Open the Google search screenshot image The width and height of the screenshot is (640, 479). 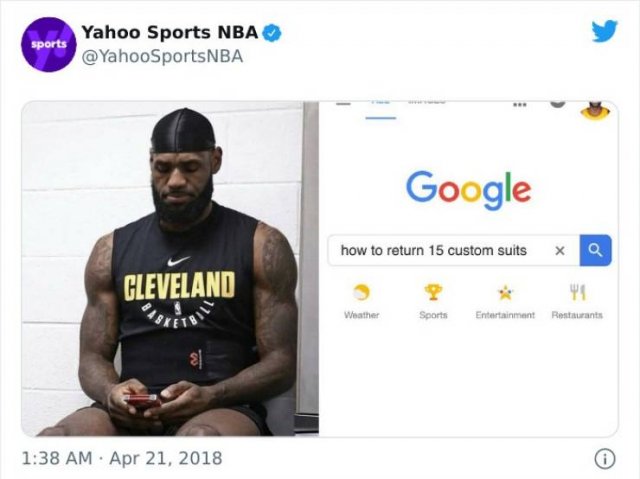pos(469,269)
